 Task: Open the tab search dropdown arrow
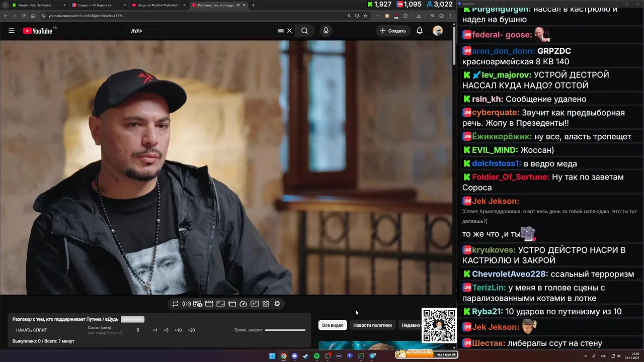pos(5,5)
